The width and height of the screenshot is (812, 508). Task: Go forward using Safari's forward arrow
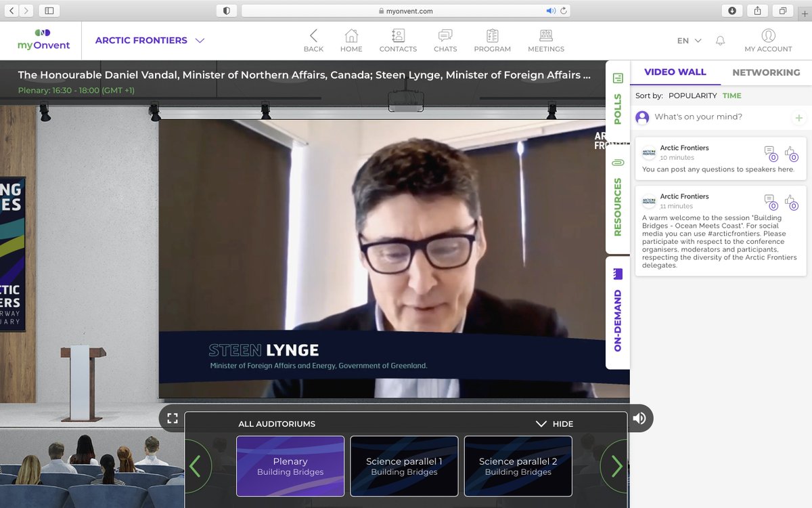click(x=26, y=11)
